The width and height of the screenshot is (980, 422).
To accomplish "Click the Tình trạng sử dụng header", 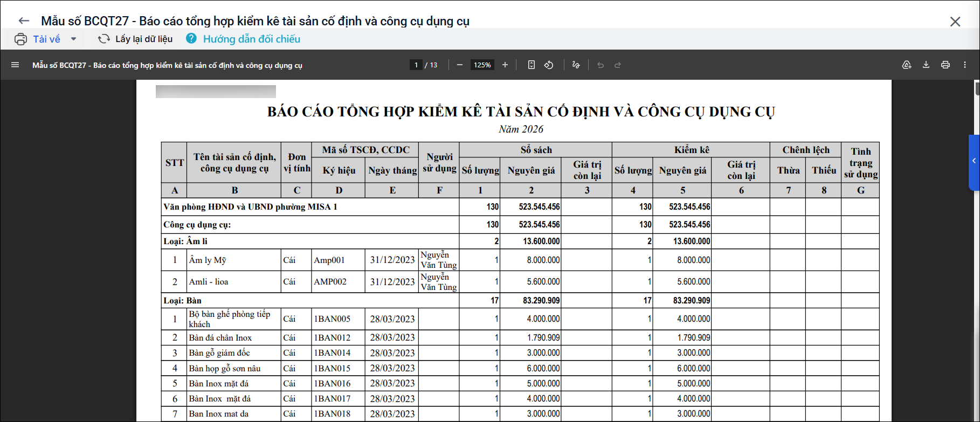I will (861, 163).
